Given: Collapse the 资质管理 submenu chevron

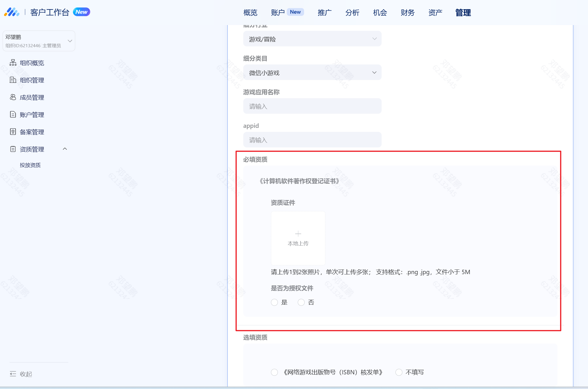Looking at the screenshot, I should tap(65, 149).
